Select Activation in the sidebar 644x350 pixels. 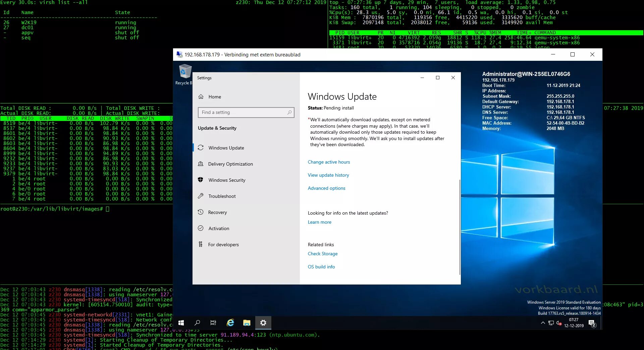point(246,228)
